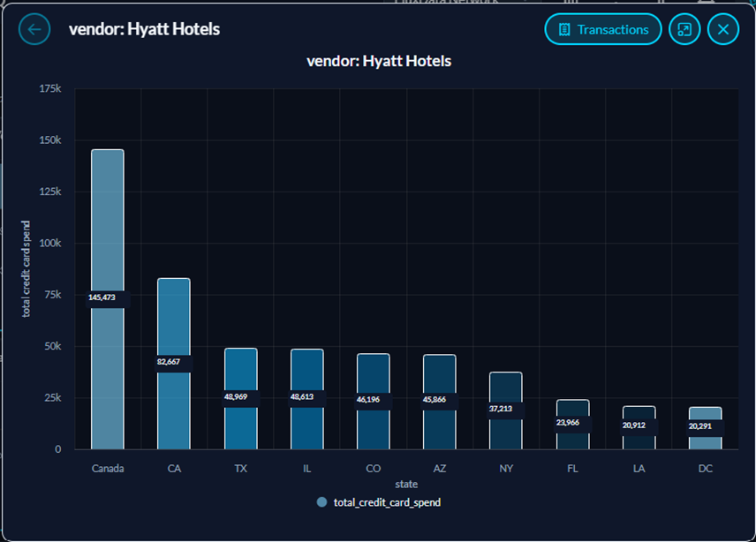This screenshot has width=756, height=542.
Task: Click the DC bar with 20,291
Action: (706, 428)
